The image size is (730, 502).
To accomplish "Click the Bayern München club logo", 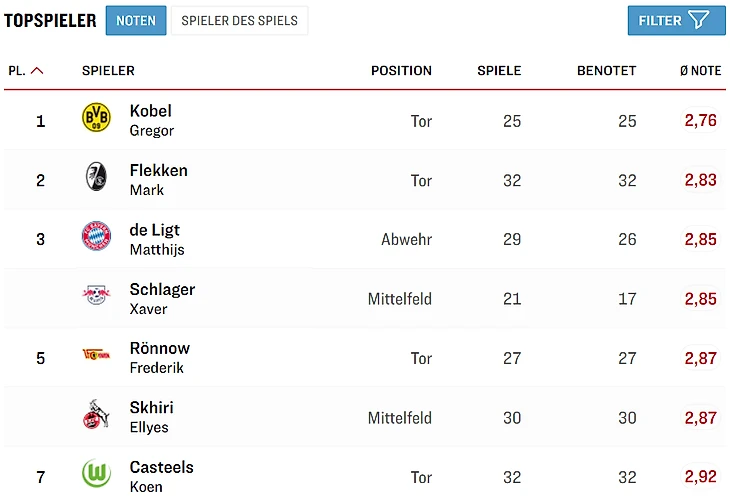I will [96, 237].
